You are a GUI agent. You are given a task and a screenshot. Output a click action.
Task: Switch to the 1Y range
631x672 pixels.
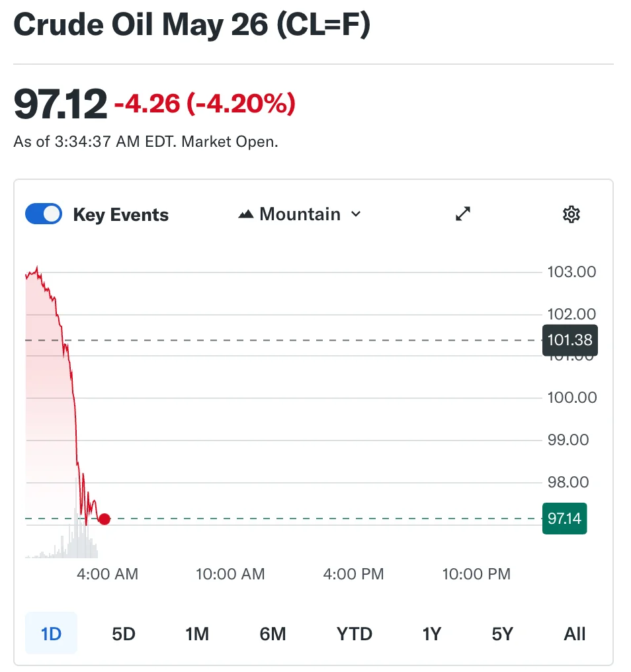coord(431,634)
